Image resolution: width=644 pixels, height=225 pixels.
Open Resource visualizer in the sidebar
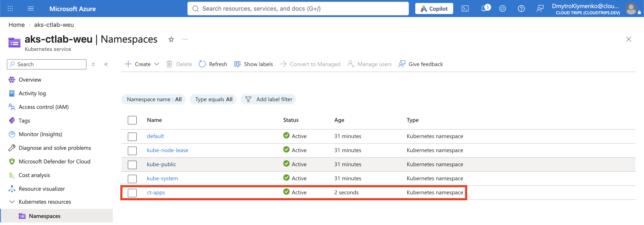click(x=42, y=189)
